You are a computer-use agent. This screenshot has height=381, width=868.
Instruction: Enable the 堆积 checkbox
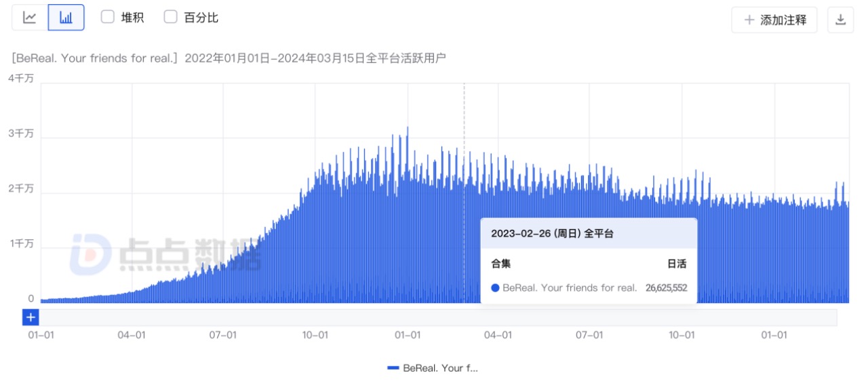tap(108, 18)
